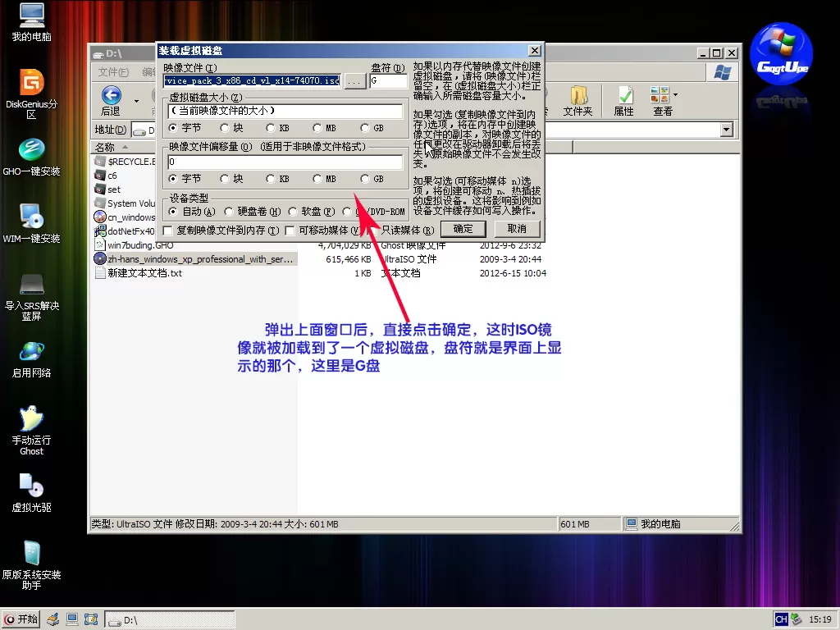The height and width of the screenshot is (630, 840).
Task: Open the File (文件) menu
Action: [111, 72]
